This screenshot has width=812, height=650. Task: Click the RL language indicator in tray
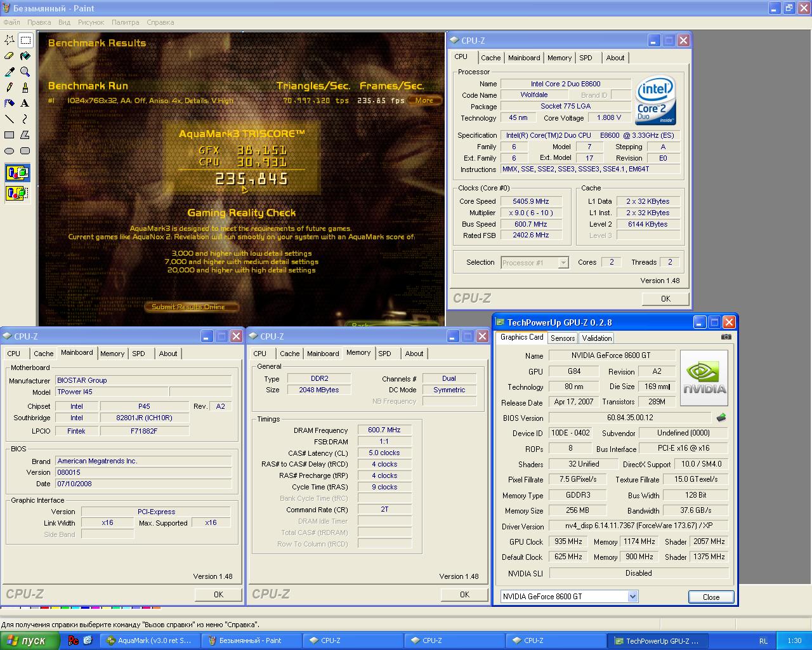(x=763, y=641)
